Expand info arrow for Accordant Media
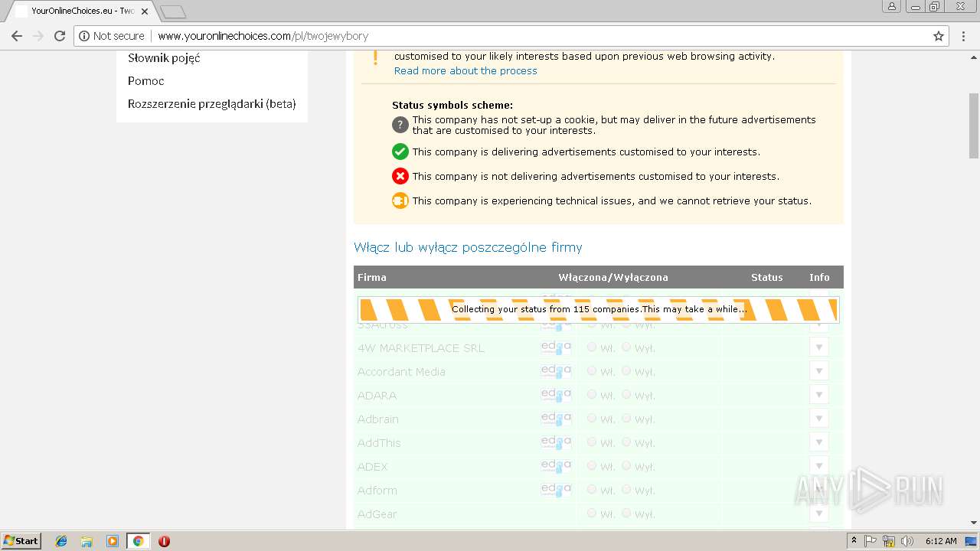The image size is (980, 551). click(819, 371)
